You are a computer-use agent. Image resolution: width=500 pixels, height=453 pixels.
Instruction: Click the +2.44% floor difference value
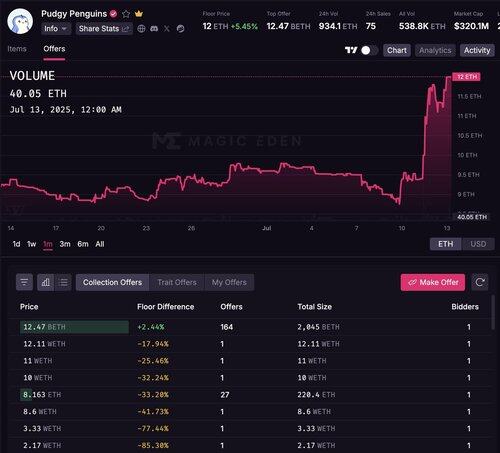[x=151, y=327]
